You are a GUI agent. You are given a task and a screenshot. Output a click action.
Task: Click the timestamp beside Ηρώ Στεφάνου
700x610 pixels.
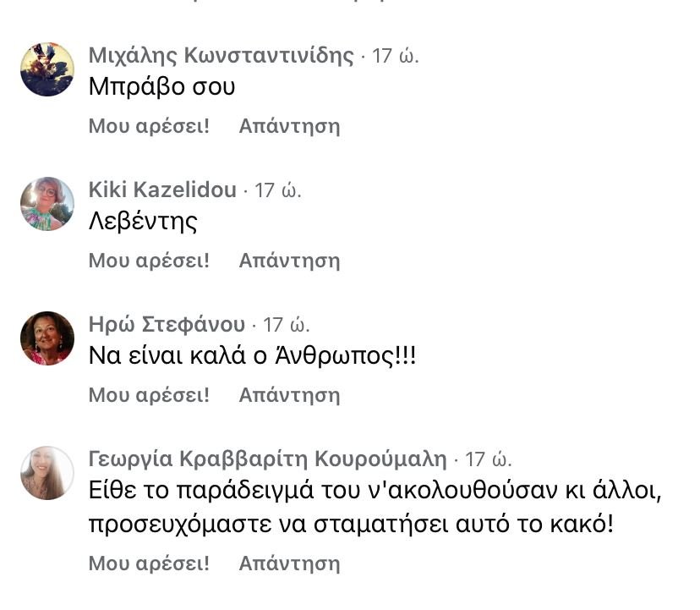coord(287,326)
